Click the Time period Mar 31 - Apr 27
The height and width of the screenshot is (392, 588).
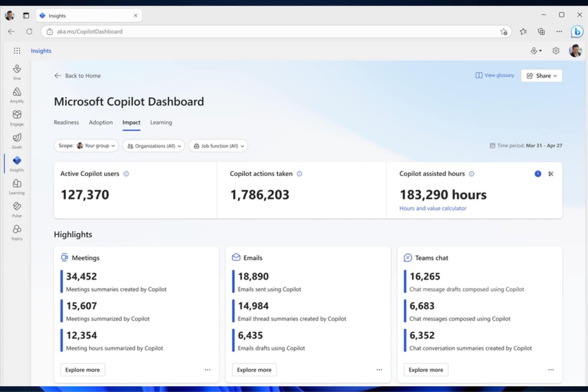pyautogui.click(x=526, y=145)
